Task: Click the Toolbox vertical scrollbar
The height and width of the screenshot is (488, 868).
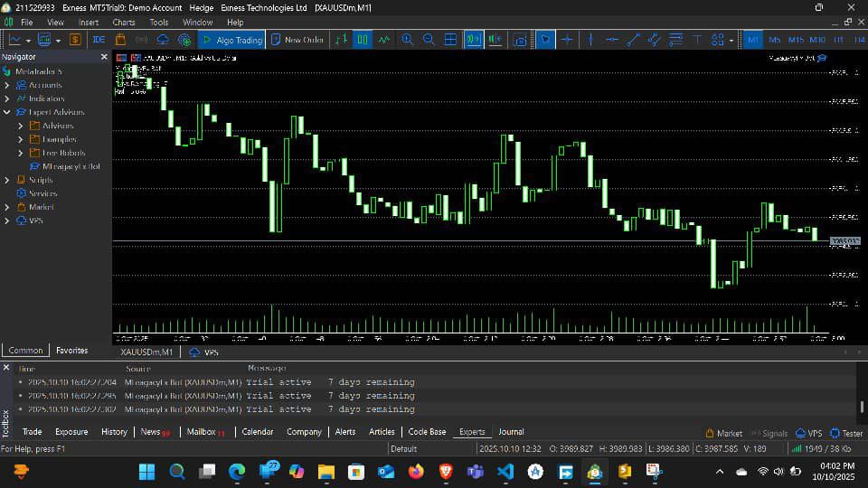Action: point(862,407)
